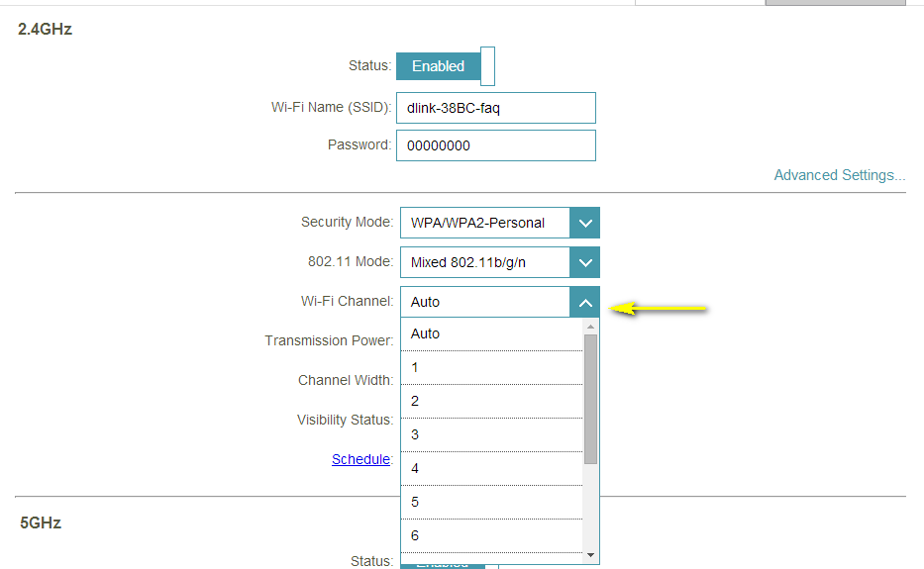Choose channel 5 from the list

point(491,502)
